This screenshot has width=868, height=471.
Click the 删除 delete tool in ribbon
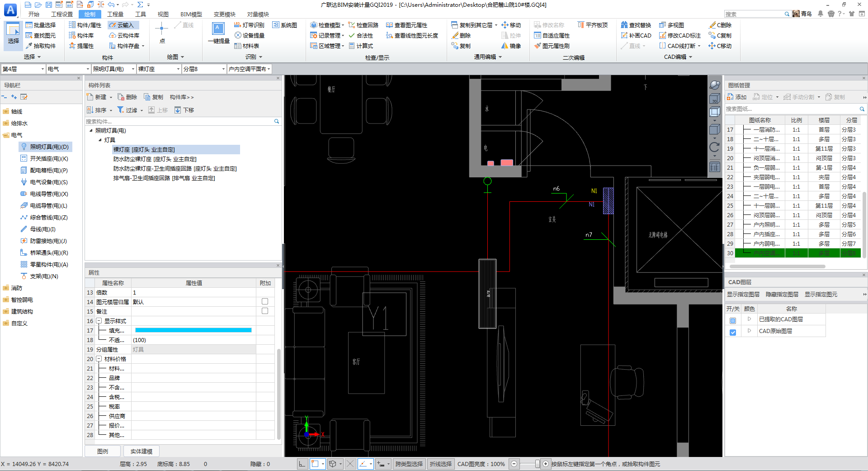[461, 36]
